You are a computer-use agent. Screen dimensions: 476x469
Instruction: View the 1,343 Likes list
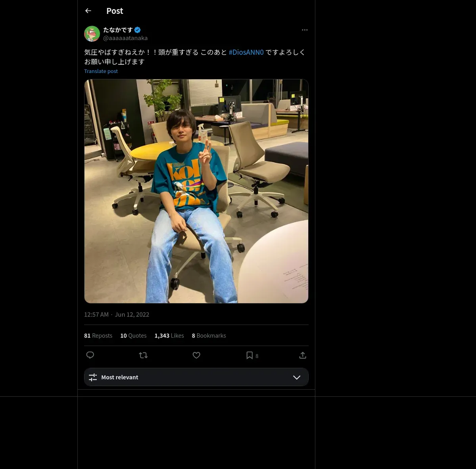[169, 336]
